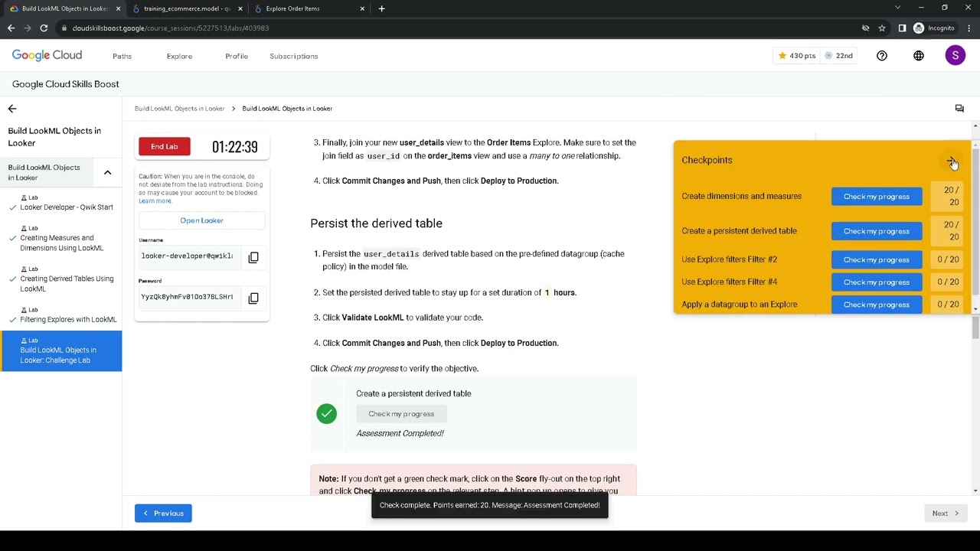The height and width of the screenshot is (551, 980).
Task: Click the 22nd league badge
Action: tap(838, 56)
